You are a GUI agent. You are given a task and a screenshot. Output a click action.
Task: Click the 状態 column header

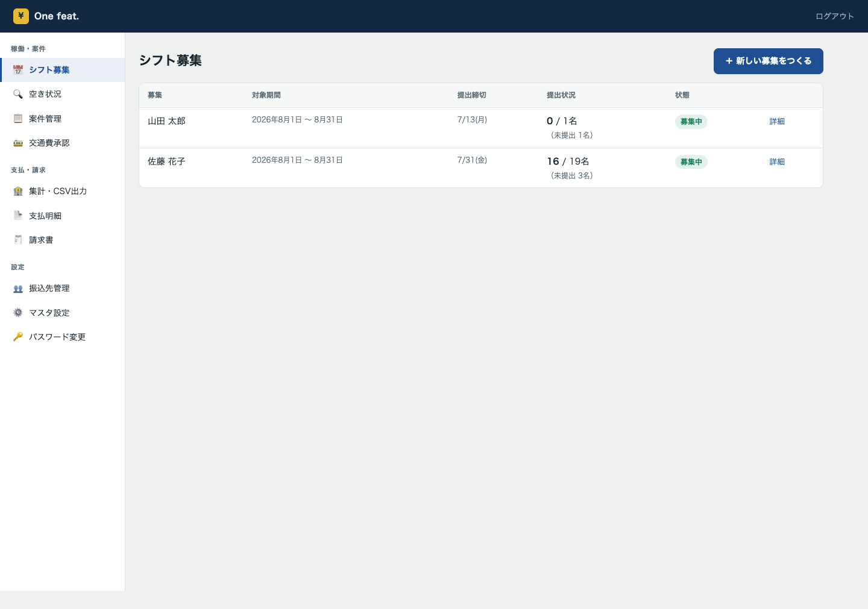click(682, 95)
